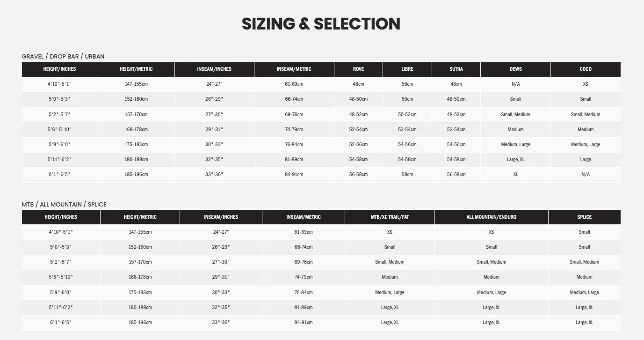Select the XL cell in the DEWS column

coord(515,174)
